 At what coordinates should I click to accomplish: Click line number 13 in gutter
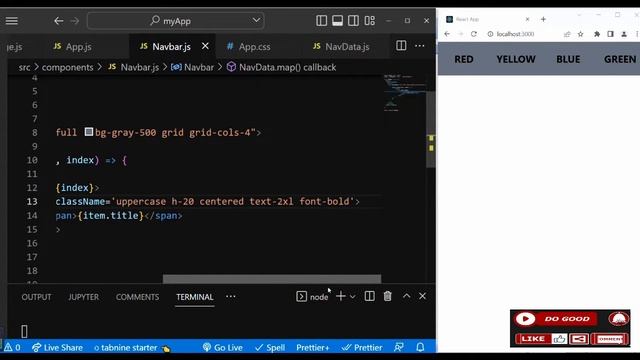click(32, 201)
